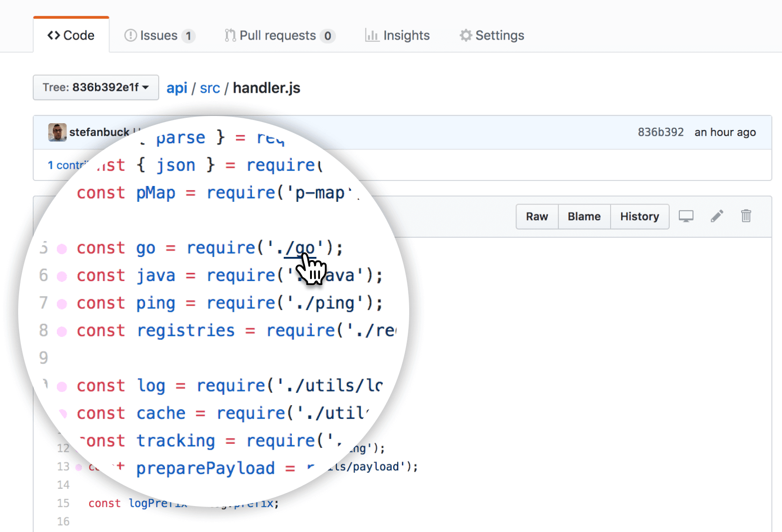Screen dimensions: 782x532
Task: Click the Settings gear icon
Action: click(x=466, y=35)
